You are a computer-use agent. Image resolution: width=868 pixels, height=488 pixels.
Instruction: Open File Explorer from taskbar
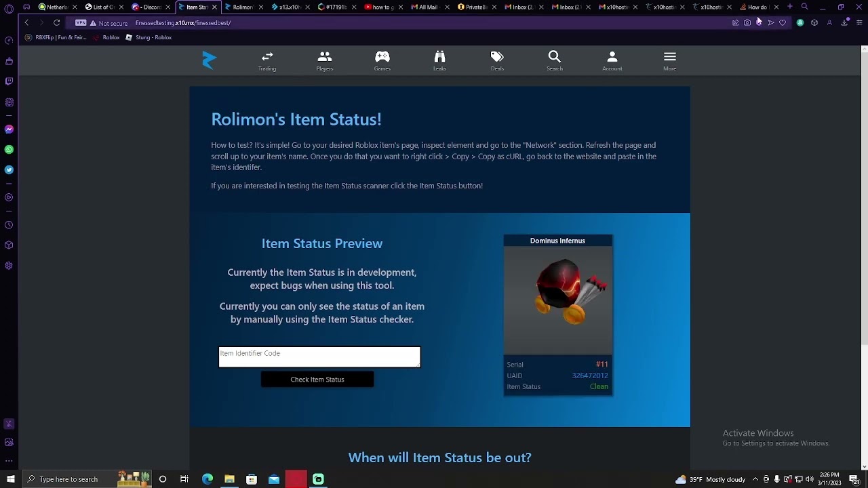pyautogui.click(x=230, y=479)
